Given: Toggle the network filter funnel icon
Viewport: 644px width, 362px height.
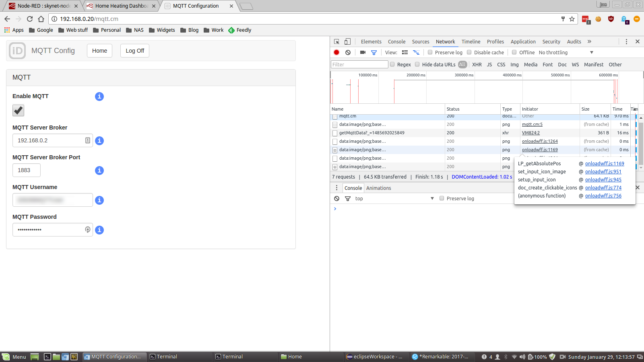Looking at the screenshot, I should point(374,52).
